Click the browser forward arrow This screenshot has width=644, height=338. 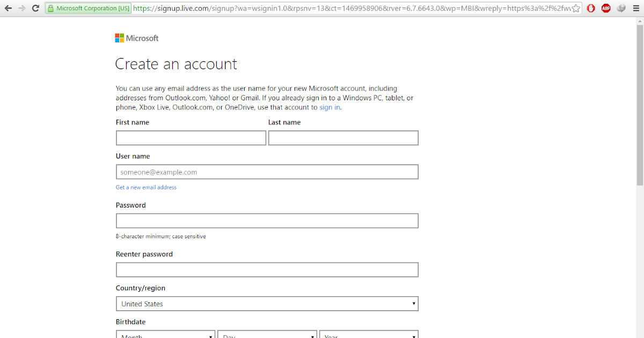coord(21,9)
